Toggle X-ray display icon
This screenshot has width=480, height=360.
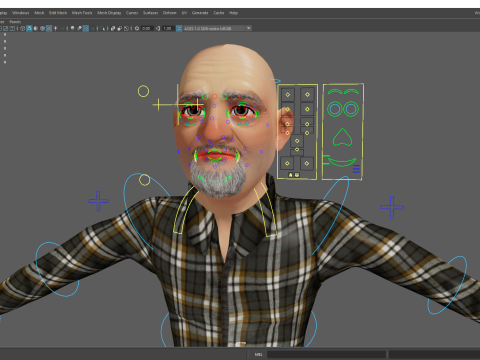coord(113,28)
